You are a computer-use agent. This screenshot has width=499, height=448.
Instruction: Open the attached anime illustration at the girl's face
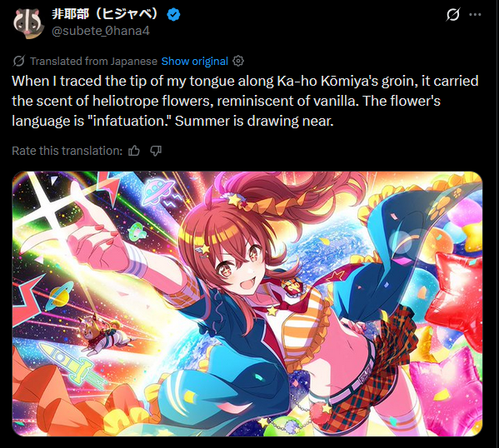(236, 266)
